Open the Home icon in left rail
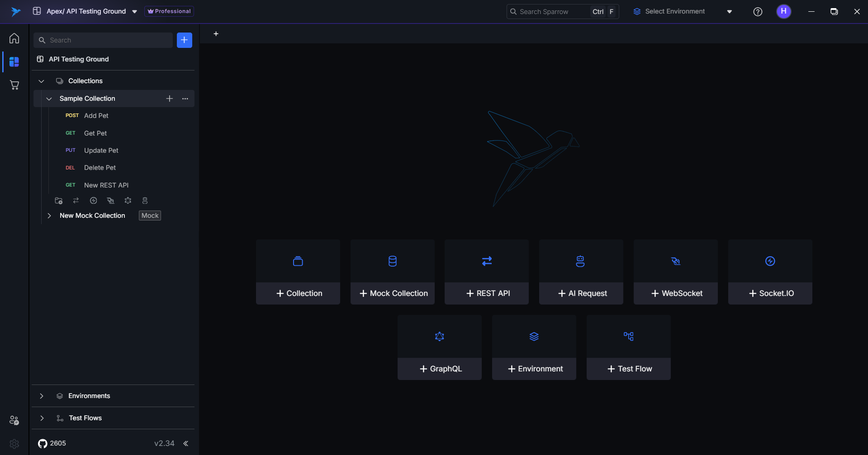Viewport: 868px width, 455px height. click(14, 38)
